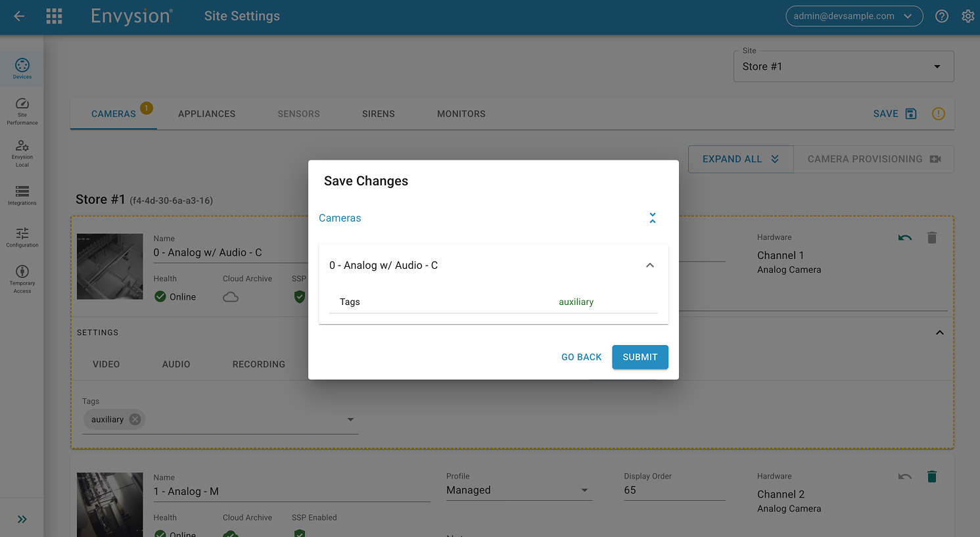The image size is (980, 537).
Task: Collapse the 0 - Analog w/ Audio - C section
Action: pos(649,266)
